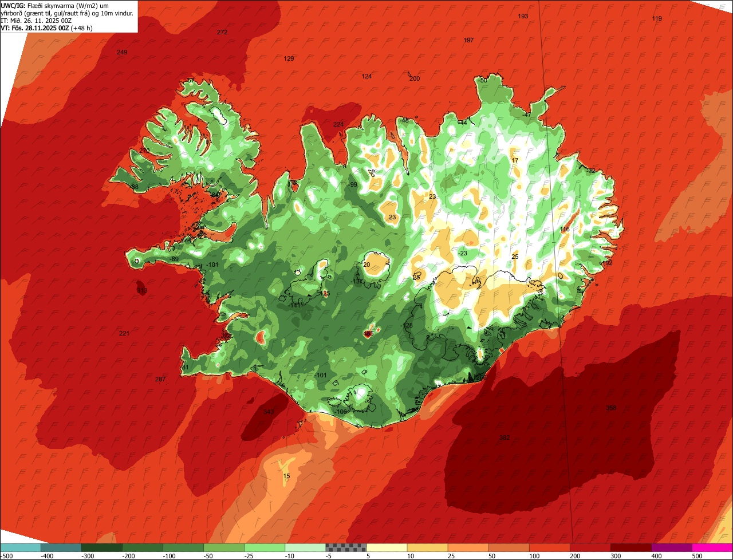This screenshot has width=733, height=560.
Task: Select the -50 olive green legend swatch
Action: pos(224,547)
